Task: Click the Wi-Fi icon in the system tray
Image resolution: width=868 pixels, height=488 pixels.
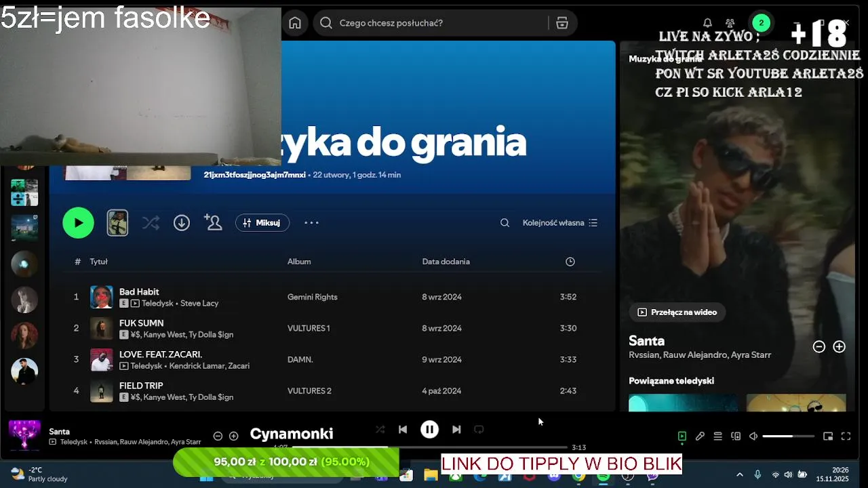Action: (x=776, y=474)
